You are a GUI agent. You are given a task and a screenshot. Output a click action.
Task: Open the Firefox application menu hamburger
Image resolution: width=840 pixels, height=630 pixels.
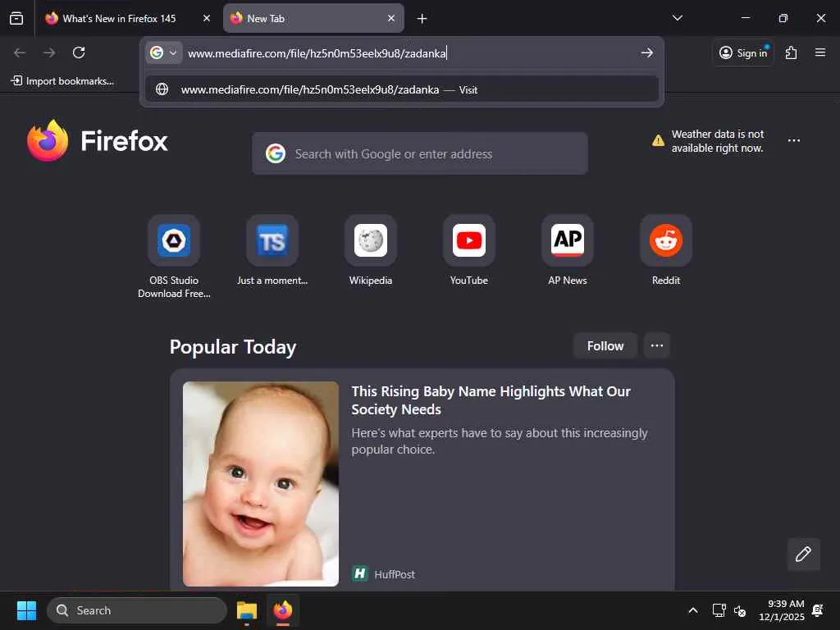coord(820,52)
